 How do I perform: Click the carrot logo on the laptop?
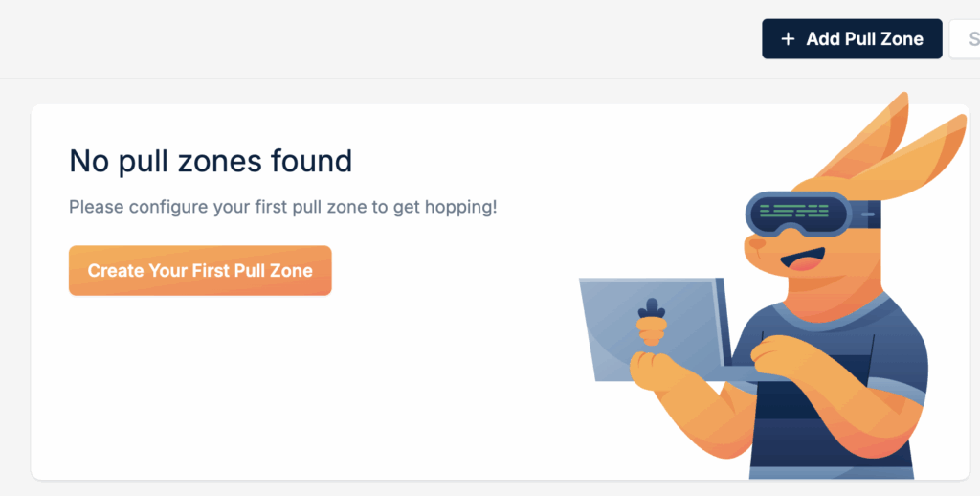tap(651, 322)
